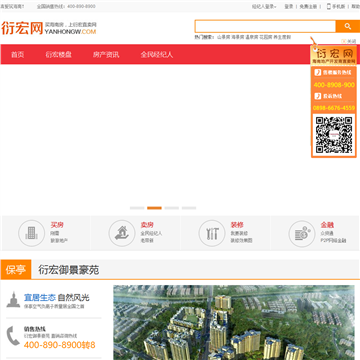Select the fourth carousel indicator
This screenshot has width=360, height=360.
coord(189,208)
